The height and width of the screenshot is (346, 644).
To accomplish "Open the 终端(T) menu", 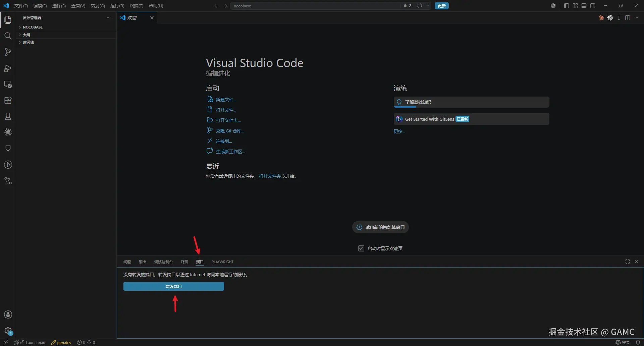I will [137, 6].
